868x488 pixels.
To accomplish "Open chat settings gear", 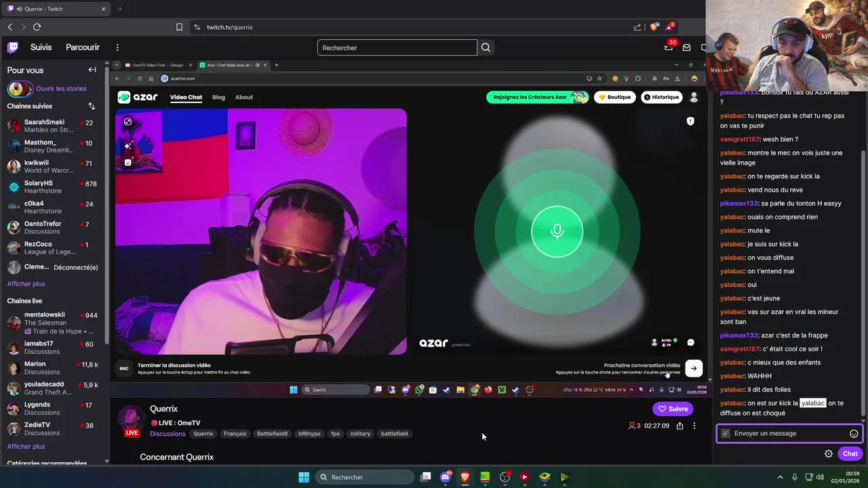I will 829,454.
